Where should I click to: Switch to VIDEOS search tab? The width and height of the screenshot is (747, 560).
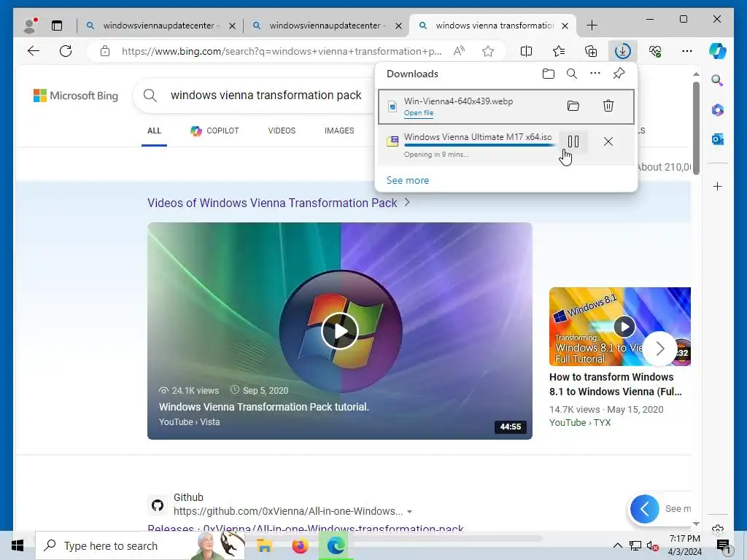tap(282, 131)
